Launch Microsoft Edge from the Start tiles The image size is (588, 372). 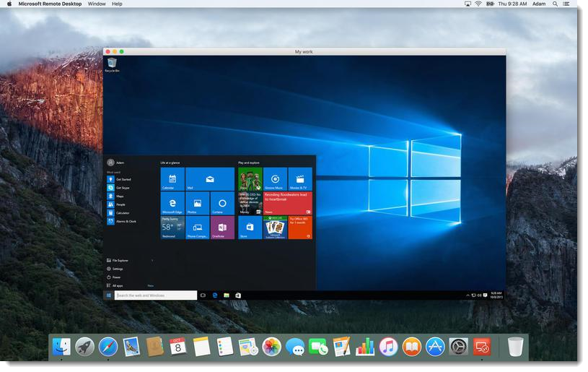tap(172, 203)
